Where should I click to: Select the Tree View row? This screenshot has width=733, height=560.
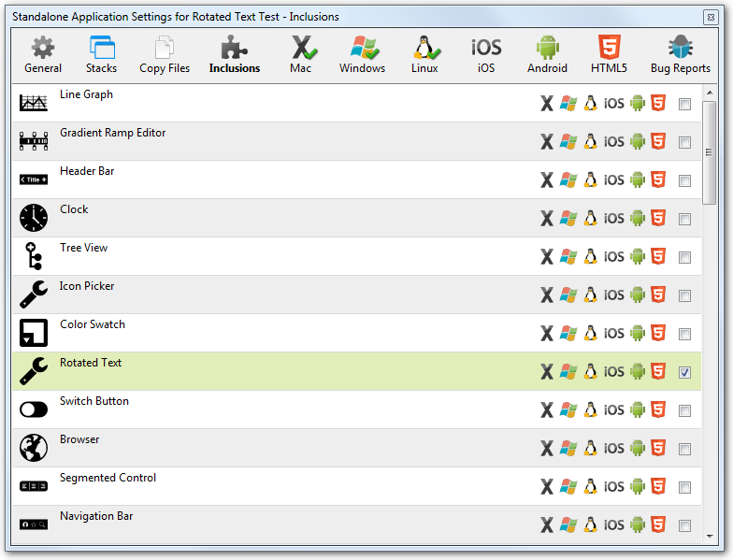pos(280,256)
